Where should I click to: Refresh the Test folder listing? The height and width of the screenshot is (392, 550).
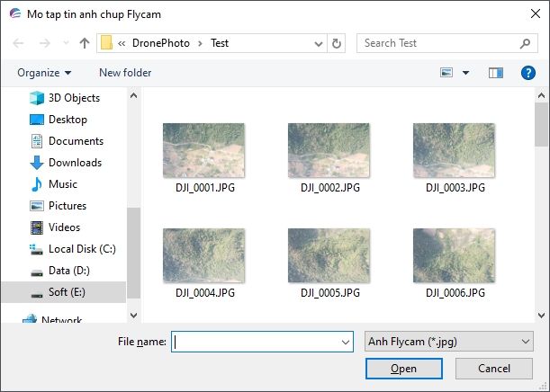pyautogui.click(x=337, y=43)
